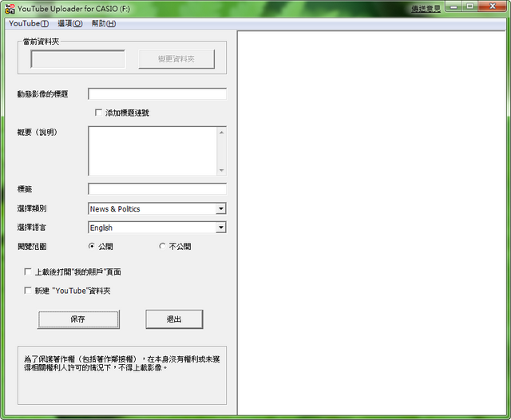Screen dimensions: 511x420
Task: Click the 傳送意見 feedback link
Action: (x=426, y=9)
